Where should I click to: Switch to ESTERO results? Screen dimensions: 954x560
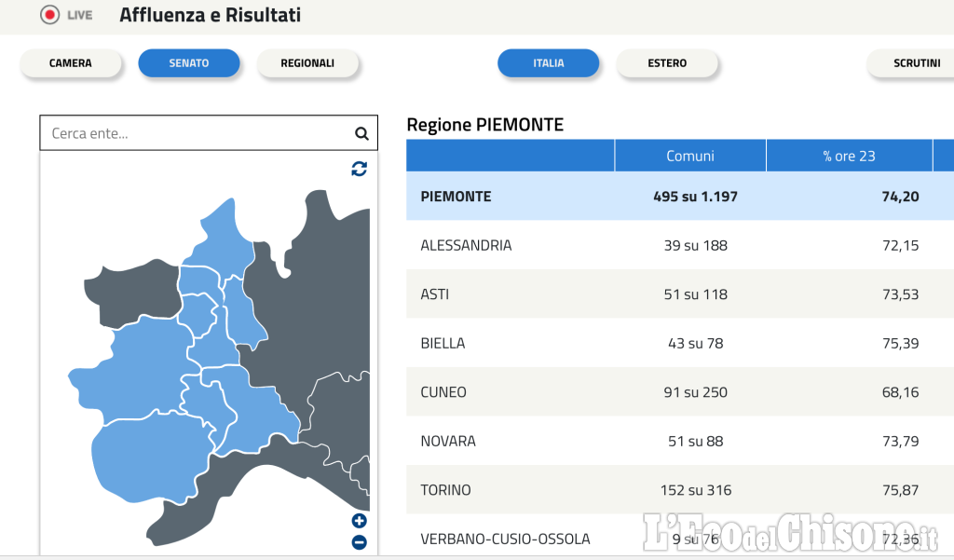667,63
